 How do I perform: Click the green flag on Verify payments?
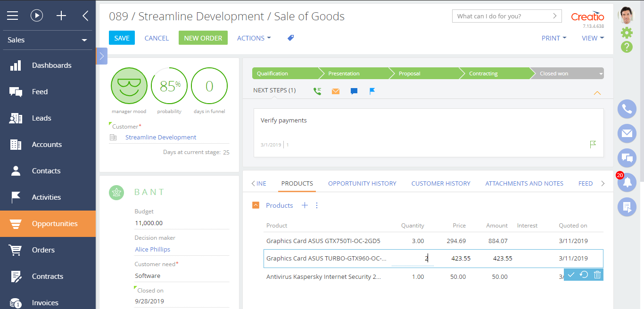(593, 144)
